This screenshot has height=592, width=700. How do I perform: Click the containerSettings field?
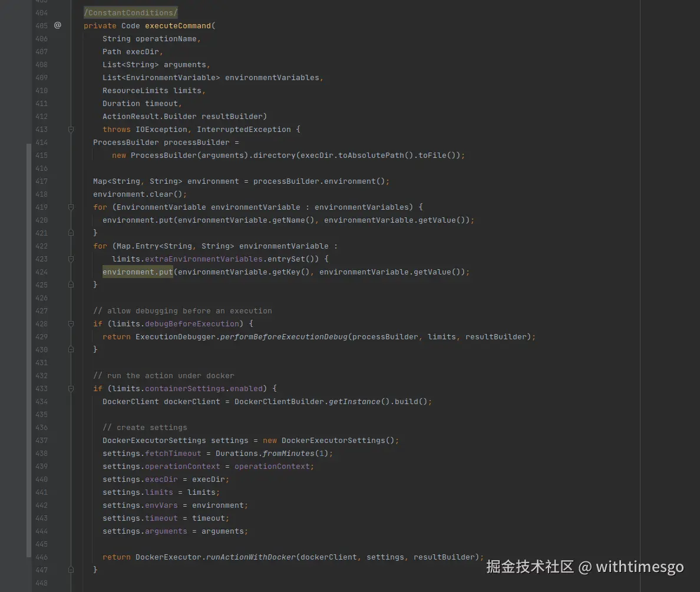(x=185, y=389)
